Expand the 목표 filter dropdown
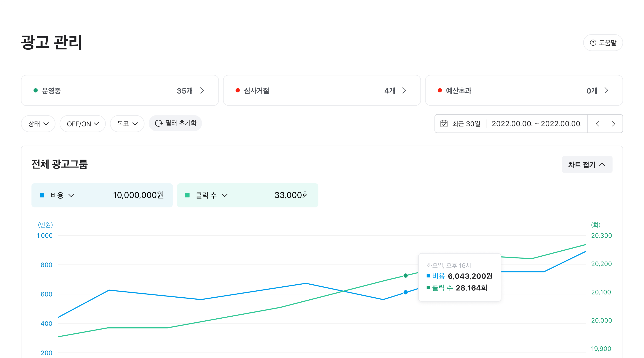644x358 pixels. [x=127, y=124]
